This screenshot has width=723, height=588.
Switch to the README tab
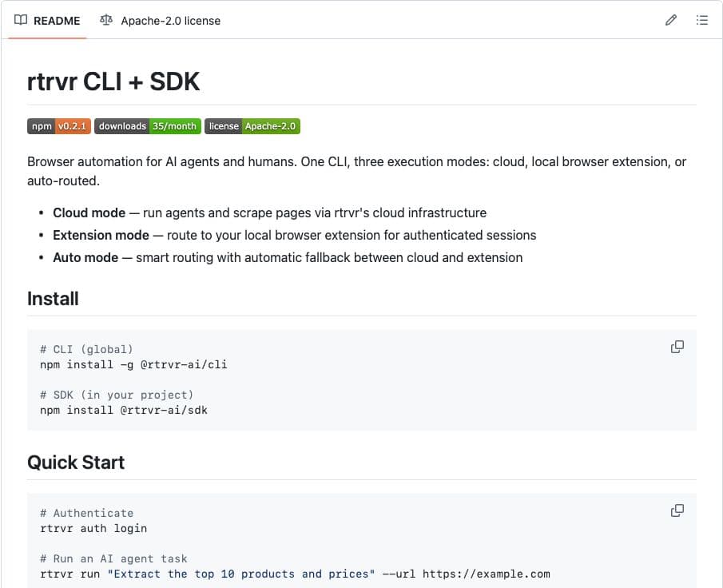pyautogui.click(x=47, y=21)
